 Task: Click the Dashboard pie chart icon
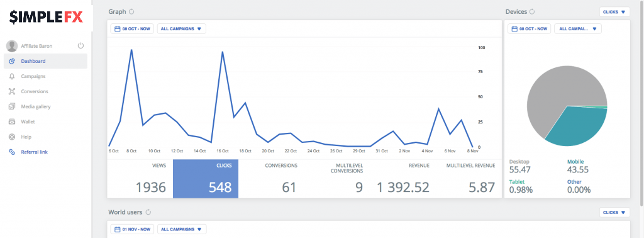pos(12,61)
